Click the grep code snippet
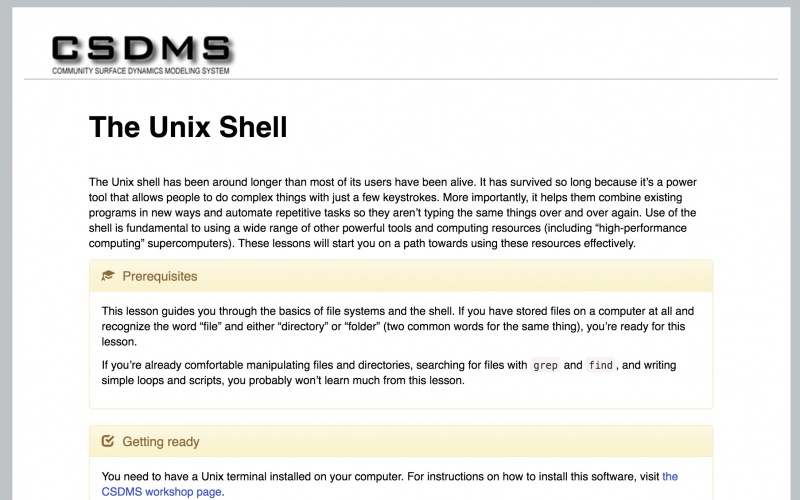 tap(545, 366)
